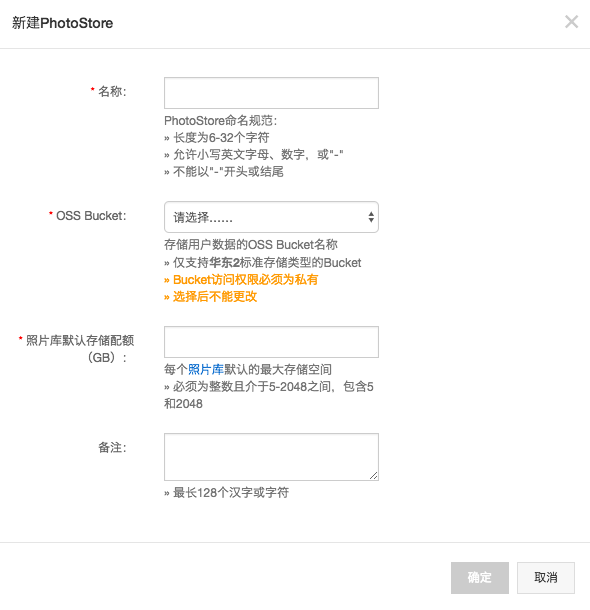The image size is (590, 610).
Task: Click the resize grip of the 备注 textarea
Action: [374, 476]
